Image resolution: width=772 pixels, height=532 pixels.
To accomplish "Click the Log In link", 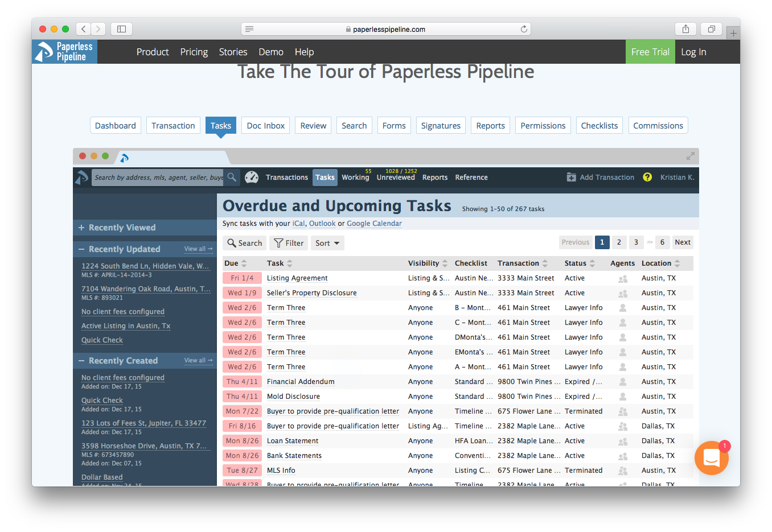I will point(693,52).
